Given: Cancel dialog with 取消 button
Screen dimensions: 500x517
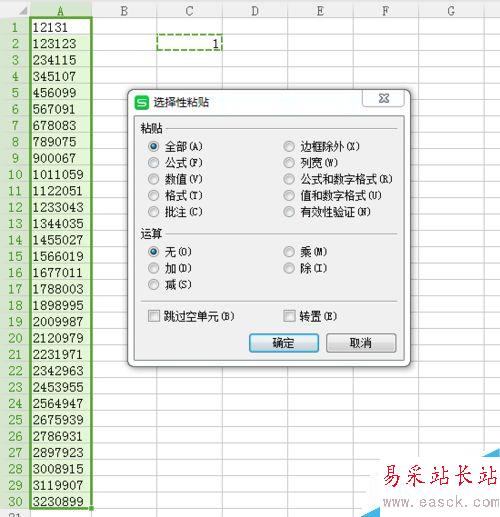Looking at the screenshot, I should (x=361, y=343).
